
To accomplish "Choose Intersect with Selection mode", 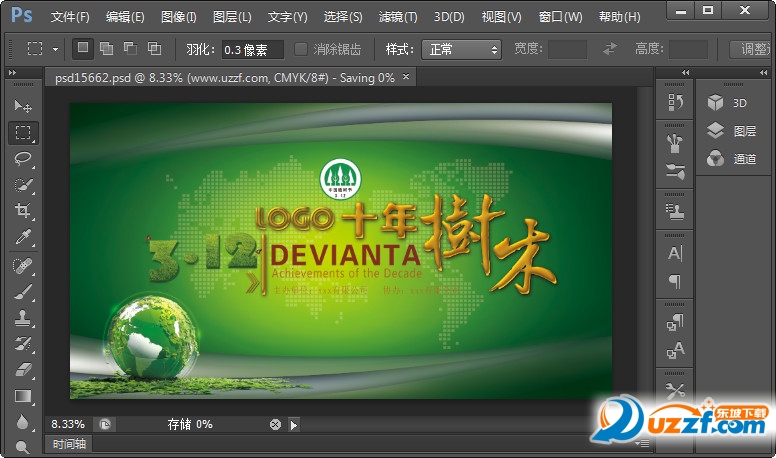I will click(154, 49).
